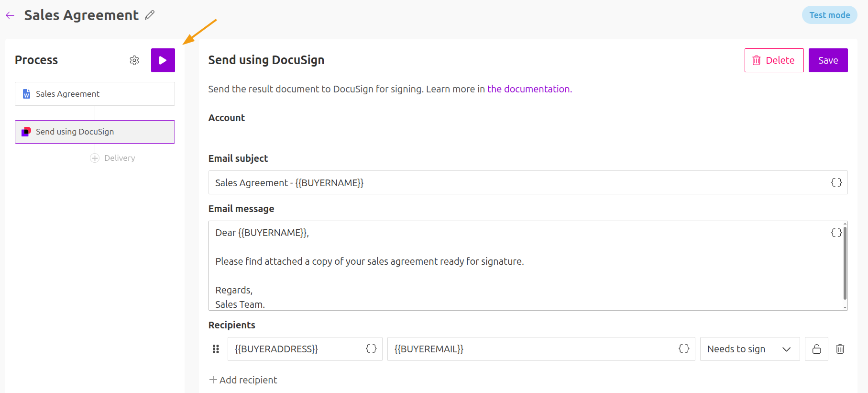Click the pencil icon to rename process

pos(150,15)
